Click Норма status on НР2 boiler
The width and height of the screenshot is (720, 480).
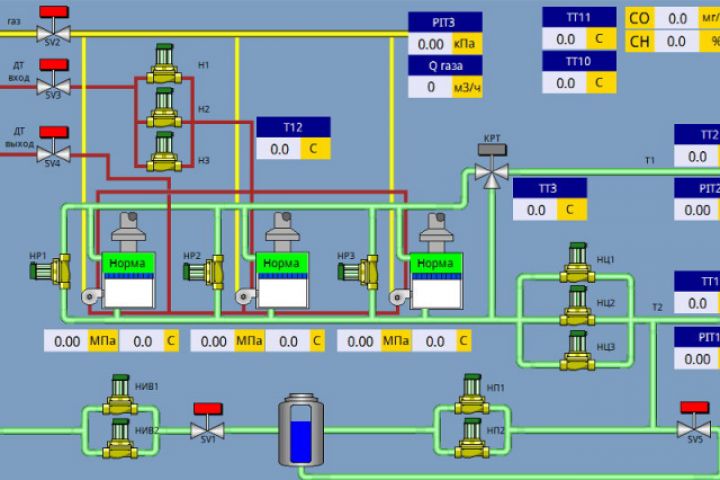[x=281, y=263]
